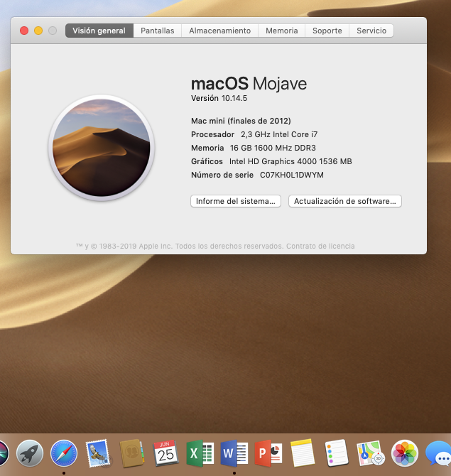Launch Microsoft PowerPoint from Dock

point(268,453)
